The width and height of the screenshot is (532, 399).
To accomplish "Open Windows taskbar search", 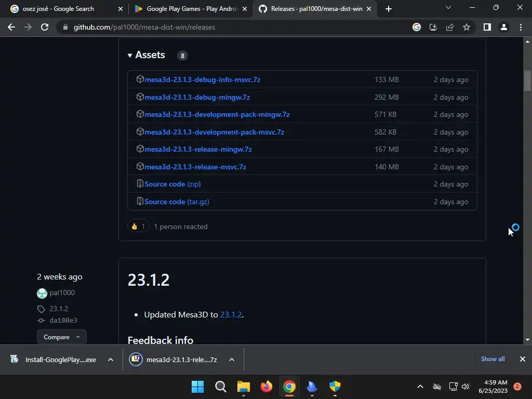I will 220,387.
